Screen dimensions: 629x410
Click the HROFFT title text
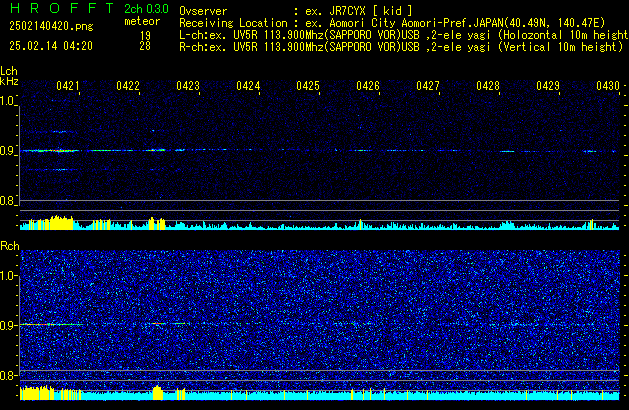pyautogui.click(x=62, y=8)
